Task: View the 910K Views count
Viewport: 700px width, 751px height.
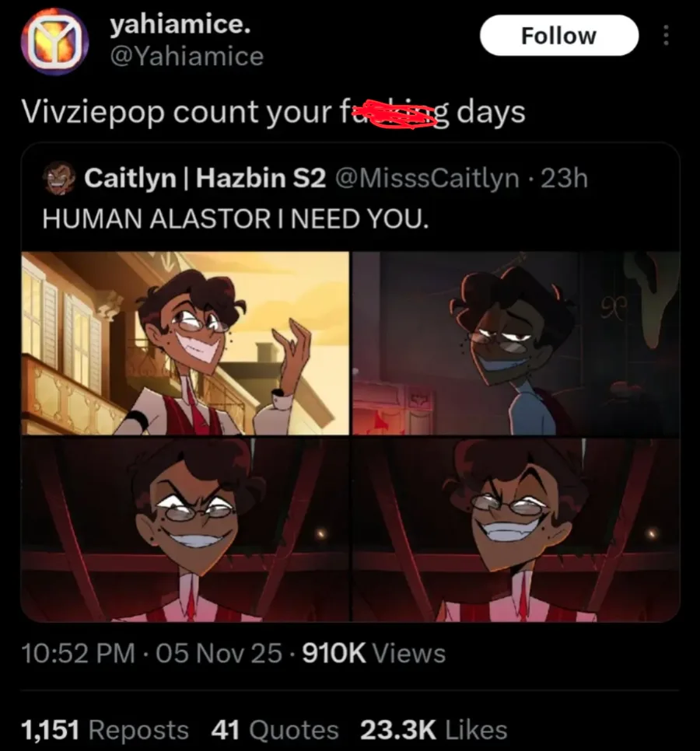Action: tap(373, 653)
